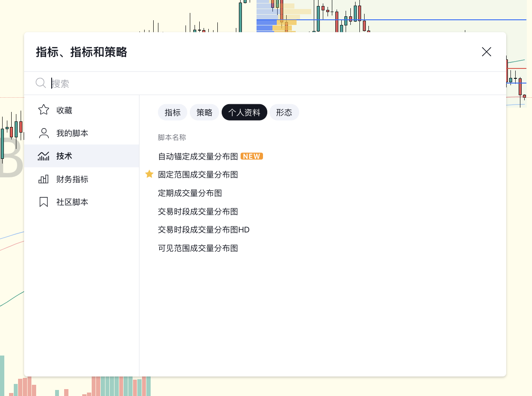This screenshot has height=396, width=532.
Task: Click the yellow star beside 固定范围成交量分布图
Action: pos(149,174)
